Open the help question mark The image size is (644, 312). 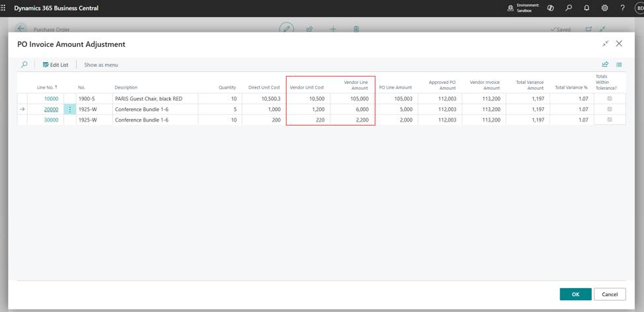(x=623, y=8)
